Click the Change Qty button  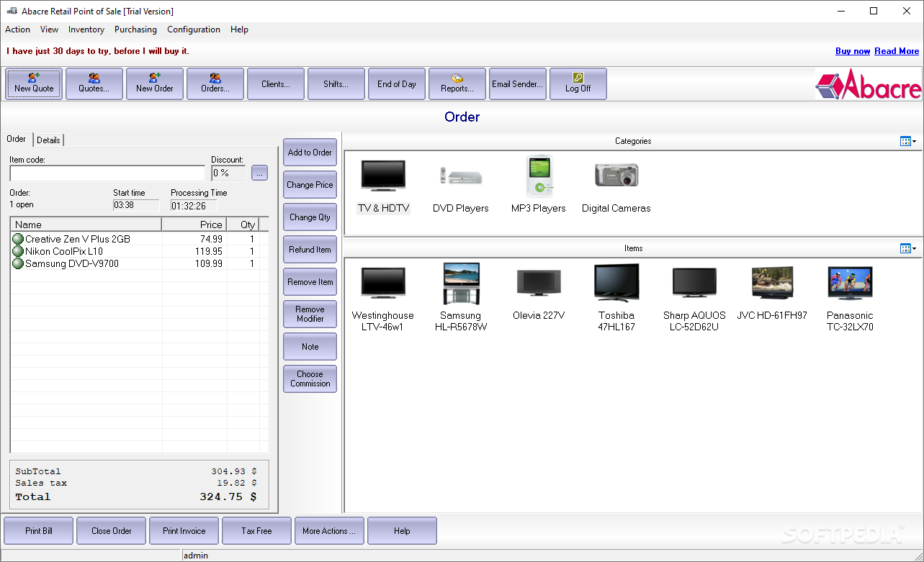point(310,217)
